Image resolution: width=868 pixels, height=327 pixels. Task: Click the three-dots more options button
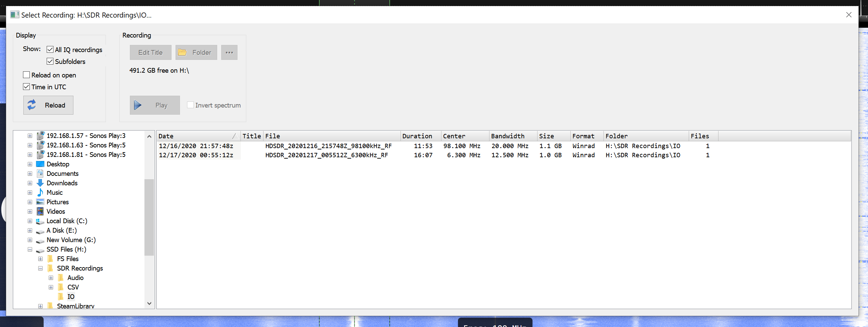tap(229, 52)
